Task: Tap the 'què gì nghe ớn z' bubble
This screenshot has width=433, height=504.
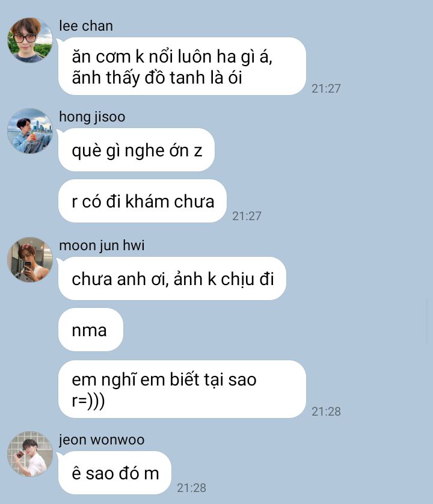Action: pos(137,150)
